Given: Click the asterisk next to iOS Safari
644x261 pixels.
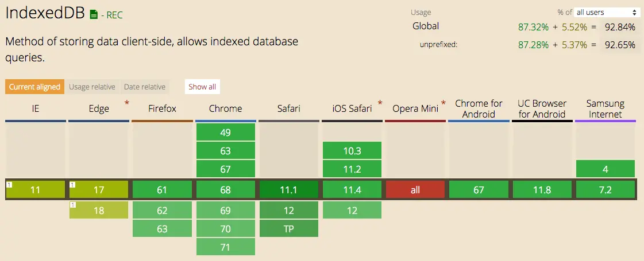Looking at the screenshot, I should click(x=380, y=103).
